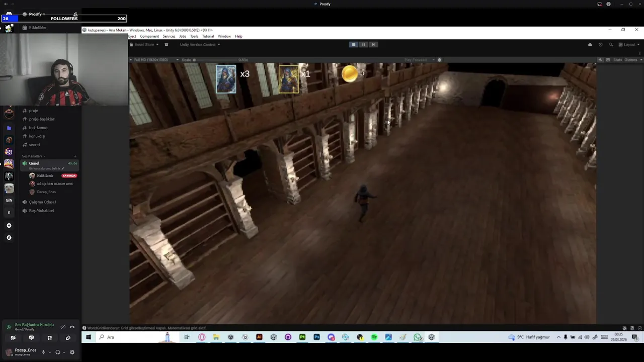Open Component menu in Unity

tap(149, 36)
